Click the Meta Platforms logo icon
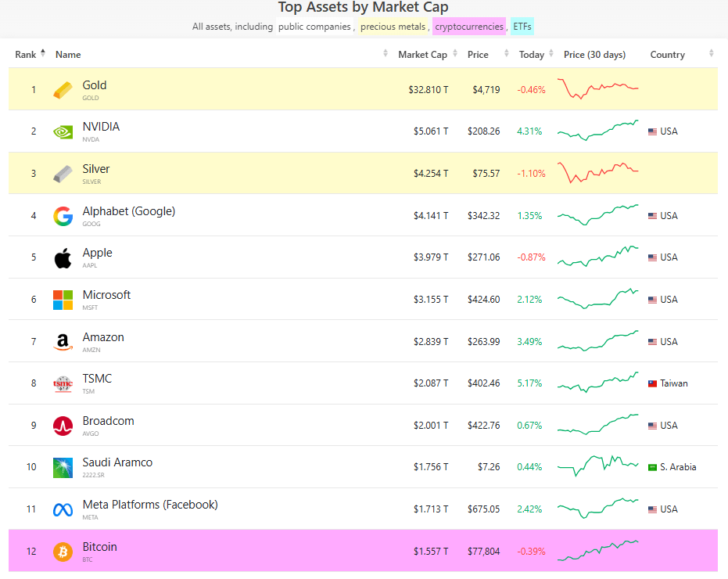 [63, 509]
